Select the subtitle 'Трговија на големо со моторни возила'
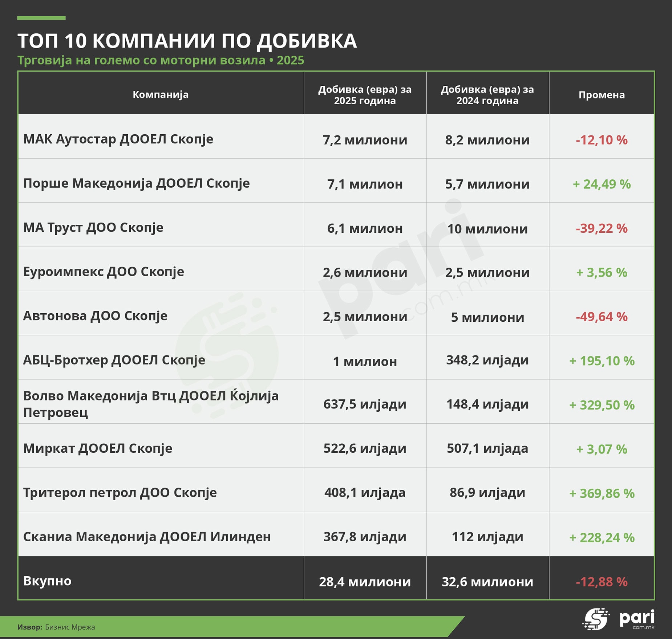 point(141,60)
